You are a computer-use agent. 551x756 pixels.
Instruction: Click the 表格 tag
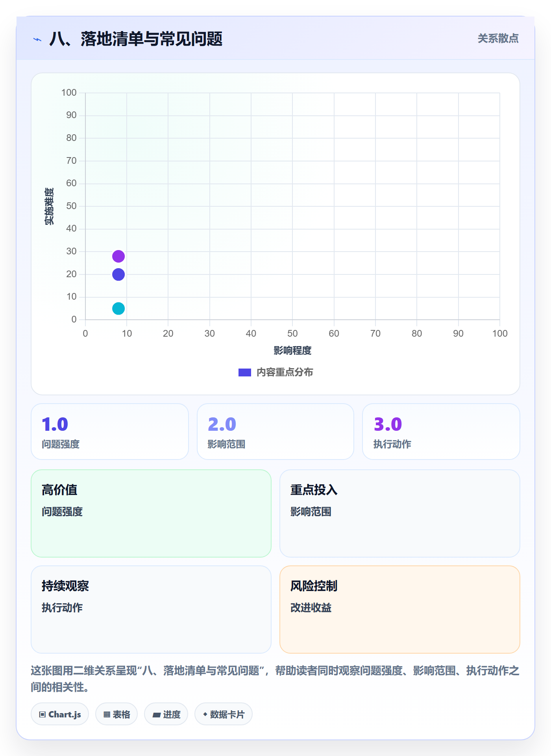pos(116,714)
